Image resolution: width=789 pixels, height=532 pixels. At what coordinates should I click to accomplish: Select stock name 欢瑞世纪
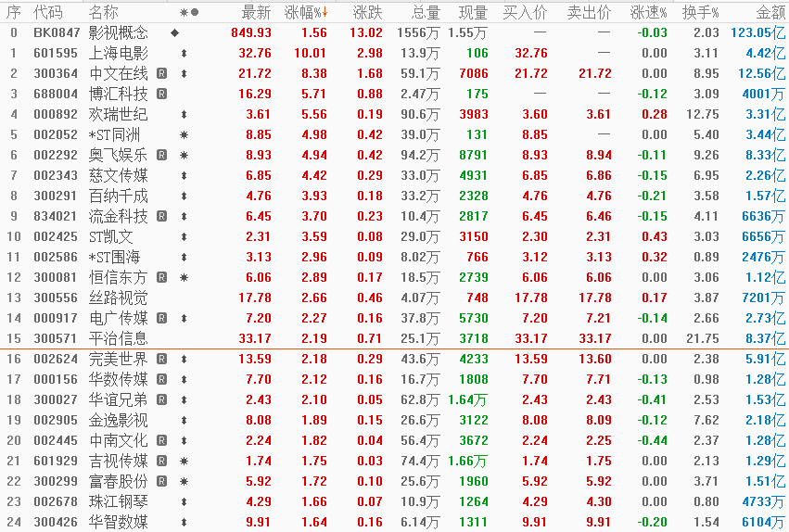(119, 114)
